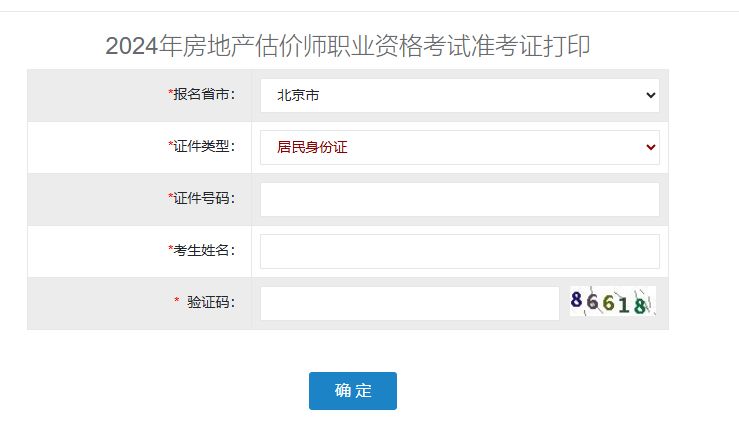Click the red asterisk before 证件类型

pyautogui.click(x=171, y=144)
